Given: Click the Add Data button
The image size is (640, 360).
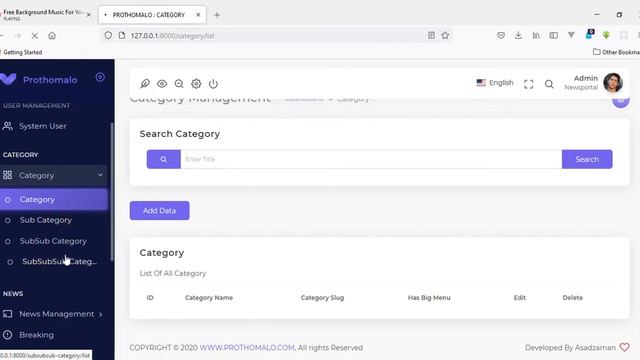Looking at the screenshot, I should click(x=160, y=211).
